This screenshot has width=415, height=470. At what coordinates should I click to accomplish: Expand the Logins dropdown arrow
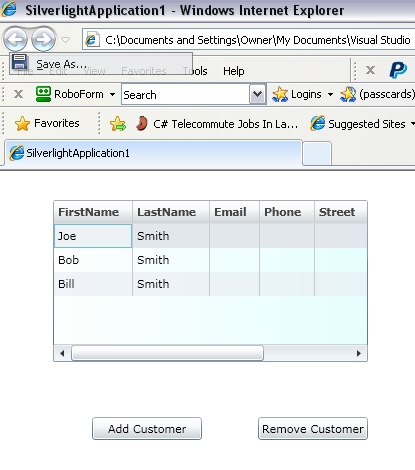click(330, 94)
